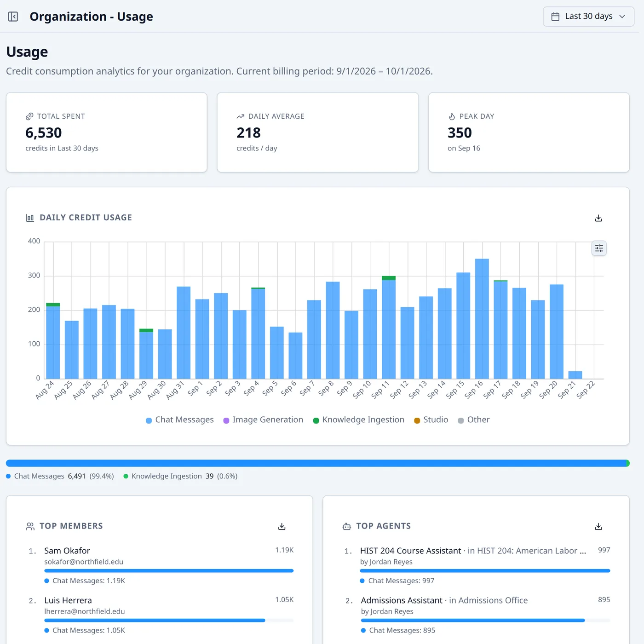Image resolution: width=644 pixels, height=644 pixels.
Task: Click the Peak Day flame icon
Action: tap(452, 116)
